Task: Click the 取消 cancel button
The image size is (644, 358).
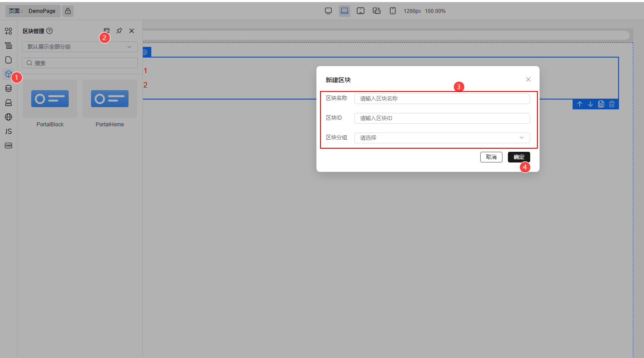Action: (491, 157)
